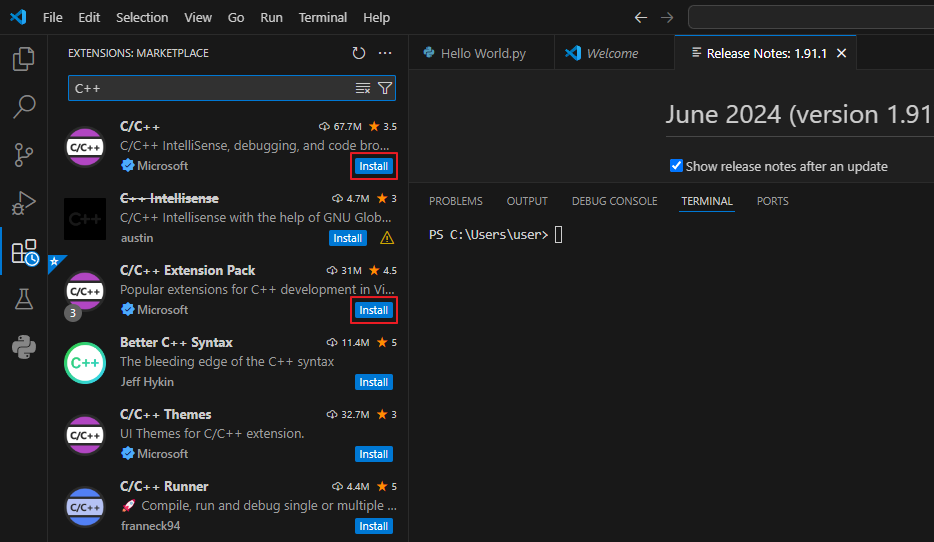Viewport: 934px width, 542px height.
Task: Open the Run menu
Action: pos(271,17)
